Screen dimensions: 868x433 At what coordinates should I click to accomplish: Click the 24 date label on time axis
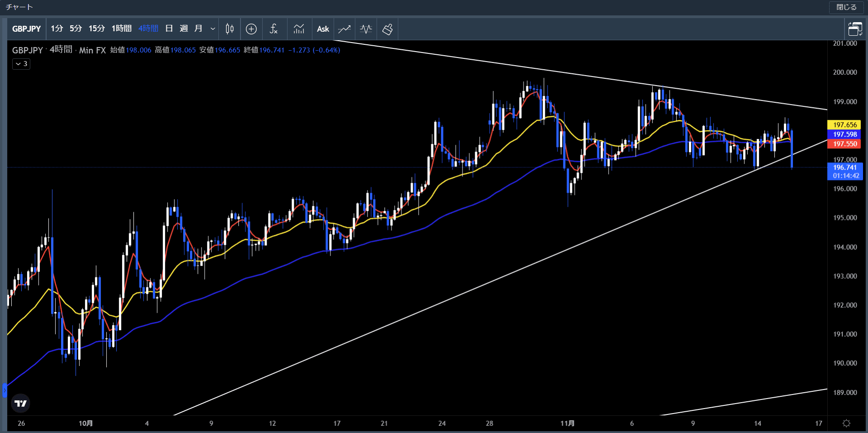coord(442,423)
